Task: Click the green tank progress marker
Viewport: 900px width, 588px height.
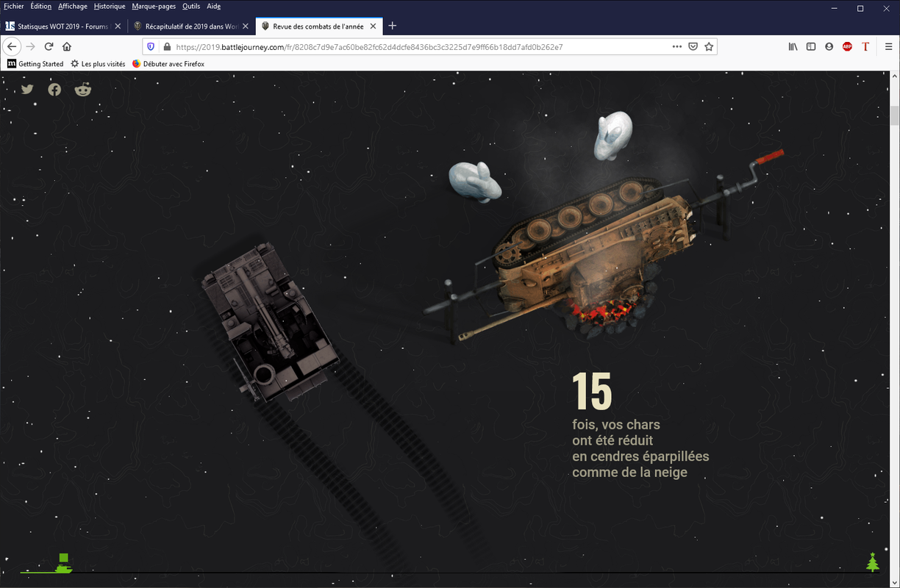Action: [64, 564]
